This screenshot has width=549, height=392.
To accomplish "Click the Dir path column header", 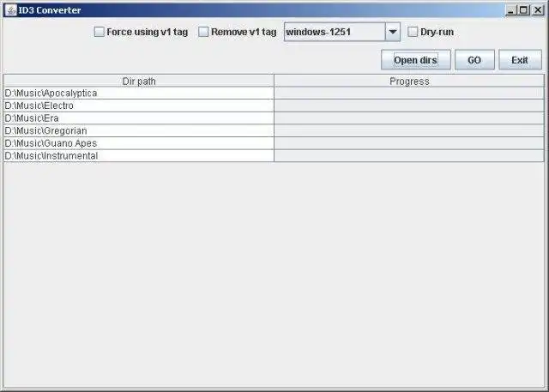I will (139, 81).
